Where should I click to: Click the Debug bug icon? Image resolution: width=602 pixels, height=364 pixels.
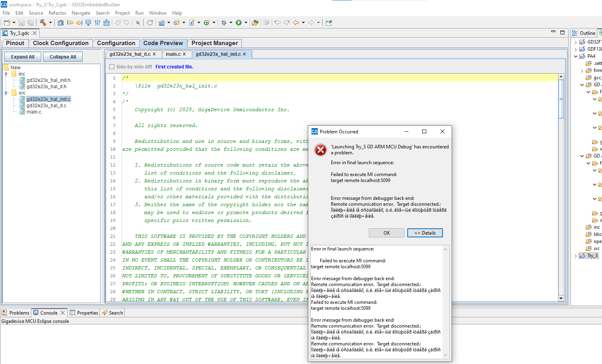pos(224,23)
